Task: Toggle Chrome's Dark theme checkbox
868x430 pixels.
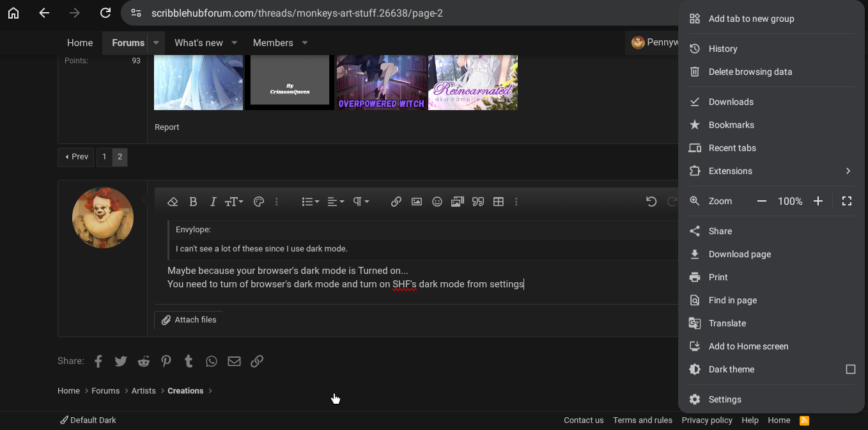Action: (x=850, y=369)
